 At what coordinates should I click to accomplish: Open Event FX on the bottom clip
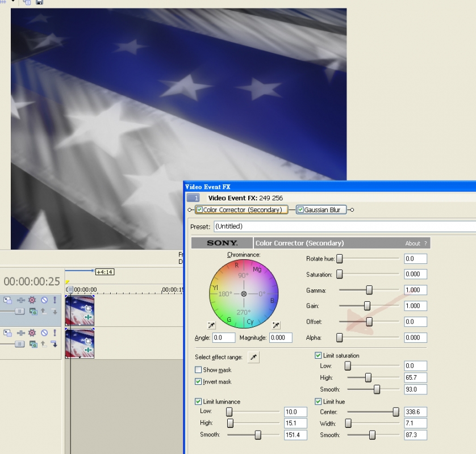click(88, 350)
